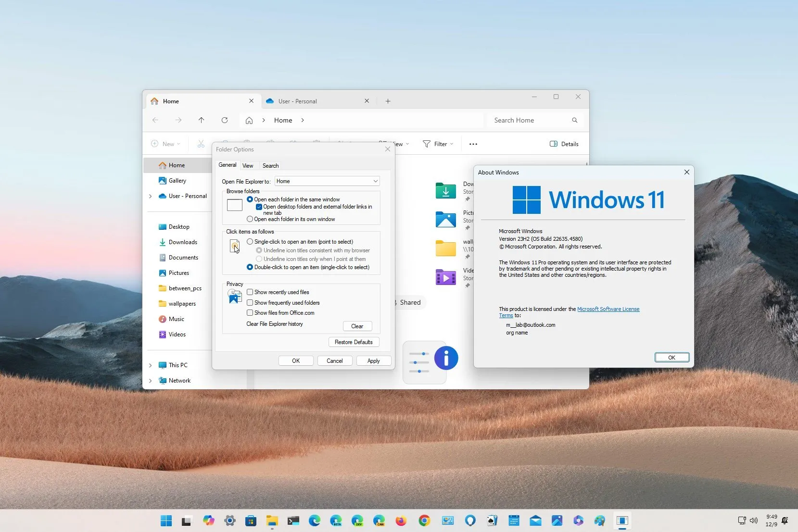Click the Shared tab in Explorer content
798x532 pixels.
409,302
